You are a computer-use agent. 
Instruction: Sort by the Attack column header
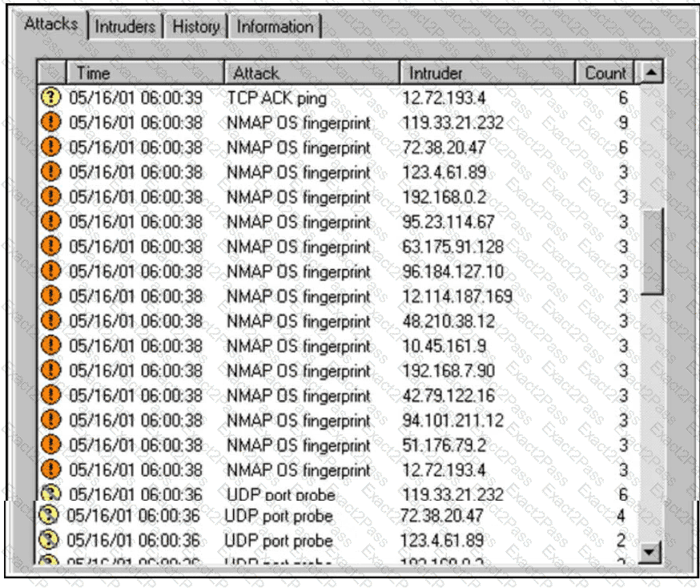pos(311,73)
